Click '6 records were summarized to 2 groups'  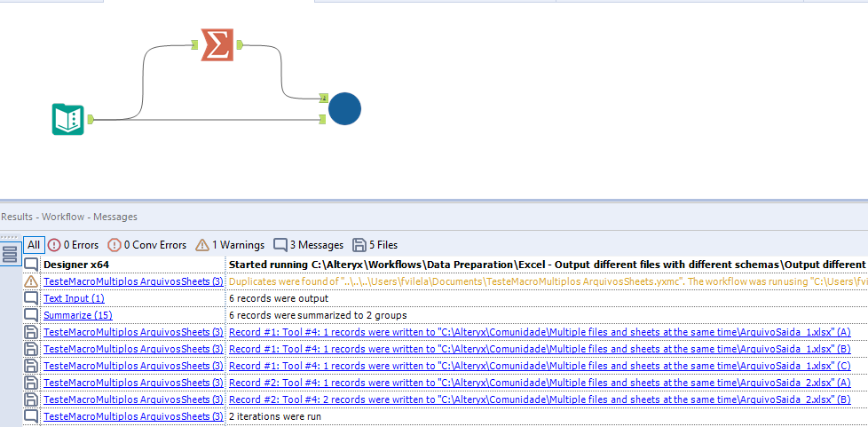pyautogui.click(x=318, y=315)
